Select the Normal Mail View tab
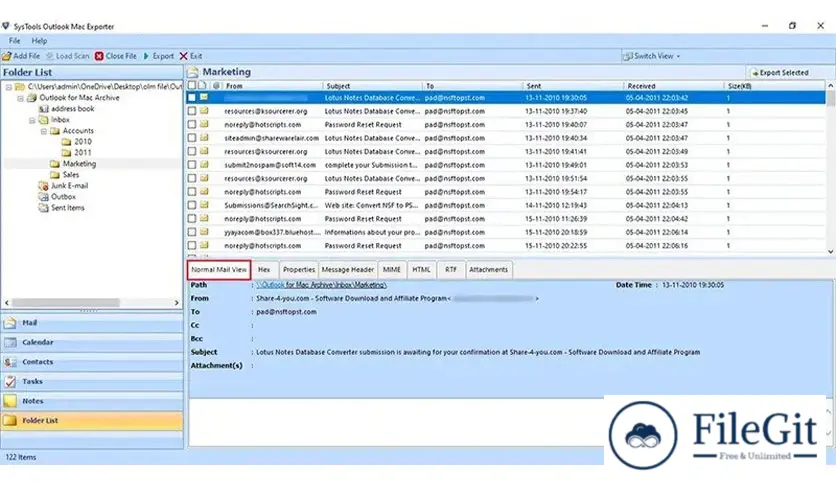 [x=219, y=270]
